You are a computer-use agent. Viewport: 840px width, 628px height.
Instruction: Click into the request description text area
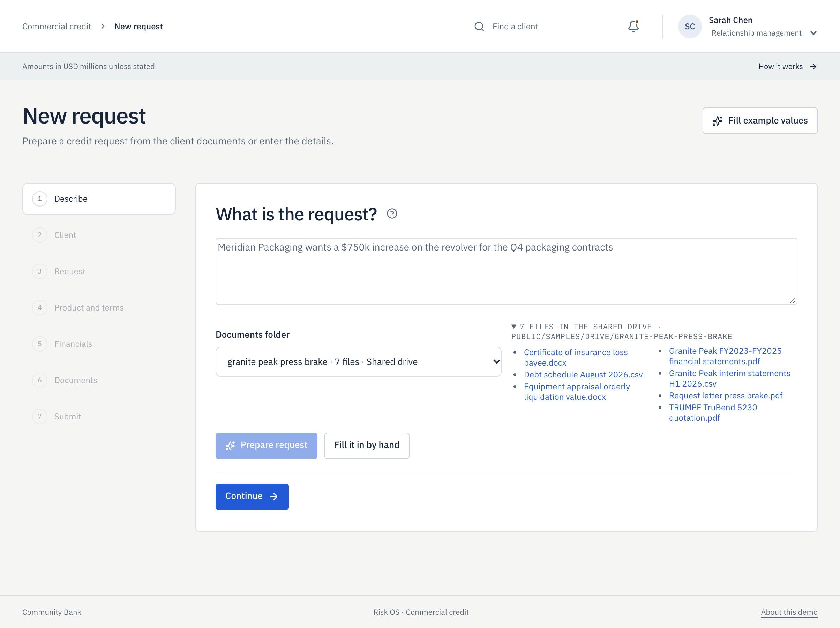point(506,271)
